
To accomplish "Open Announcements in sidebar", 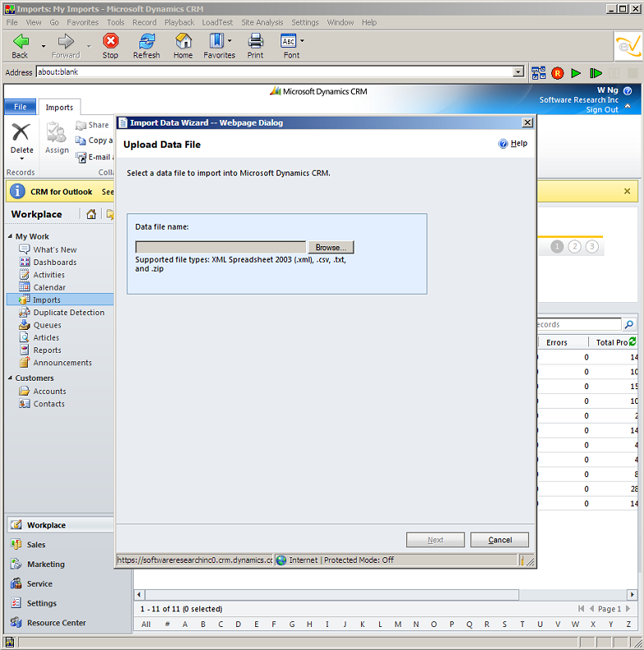I will 62,362.
